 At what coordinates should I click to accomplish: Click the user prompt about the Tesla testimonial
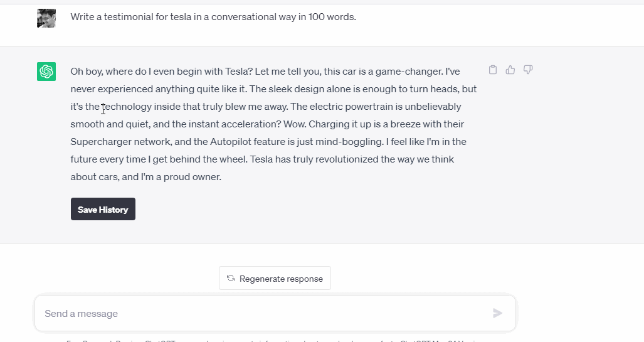[x=213, y=17]
